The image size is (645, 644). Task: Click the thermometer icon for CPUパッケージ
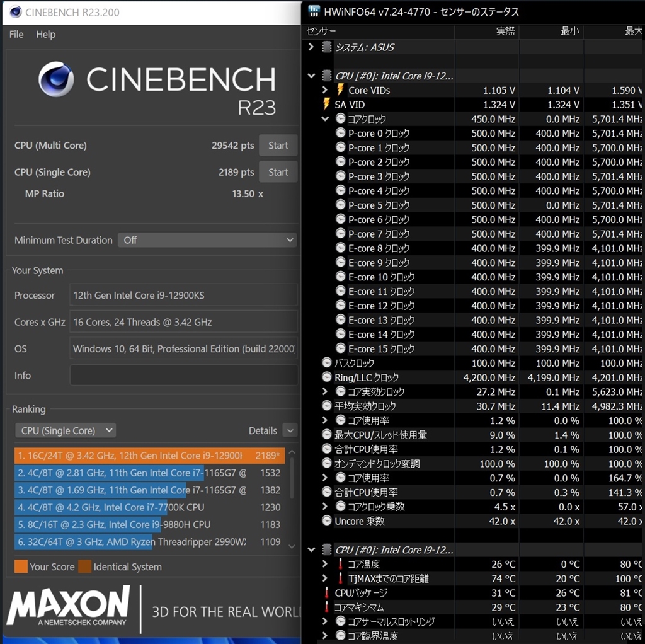(x=327, y=592)
